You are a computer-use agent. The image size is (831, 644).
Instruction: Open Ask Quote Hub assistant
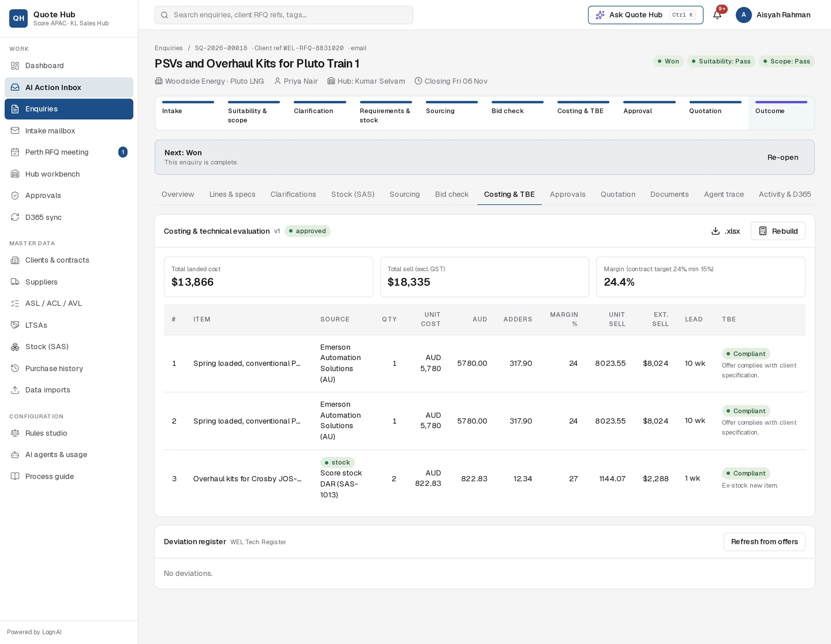(x=645, y=15)
